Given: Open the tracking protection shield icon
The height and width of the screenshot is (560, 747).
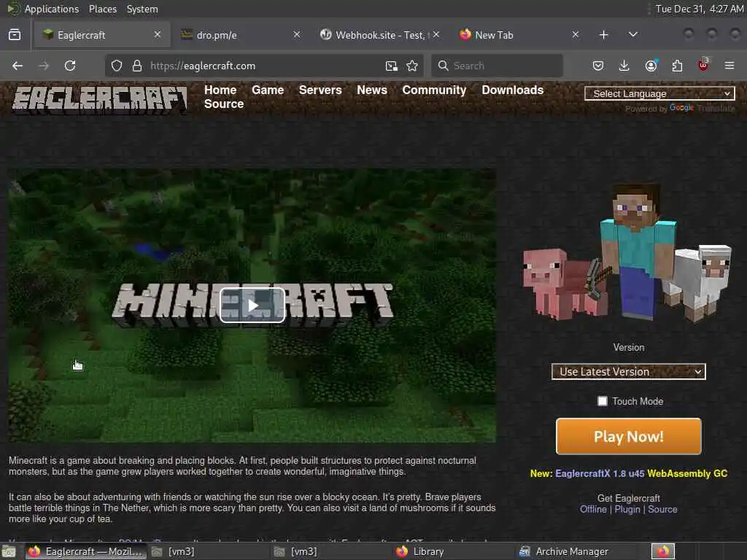Looking at the screenshot, I should [x=117, y=66].
